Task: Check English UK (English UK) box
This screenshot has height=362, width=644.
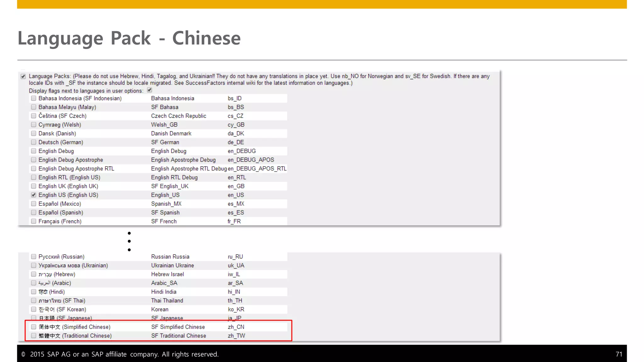Action: click(34, 186)
